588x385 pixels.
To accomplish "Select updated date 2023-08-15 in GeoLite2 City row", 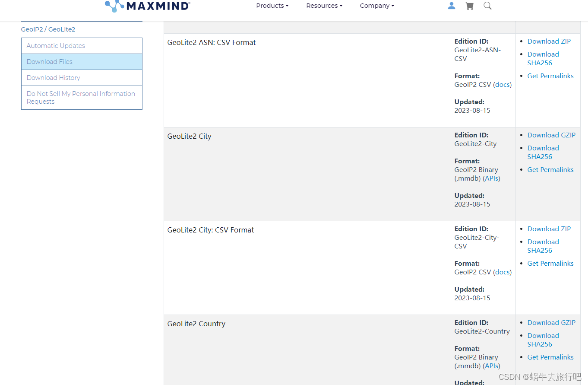I will pyautogui.click(x=472, y=204).
